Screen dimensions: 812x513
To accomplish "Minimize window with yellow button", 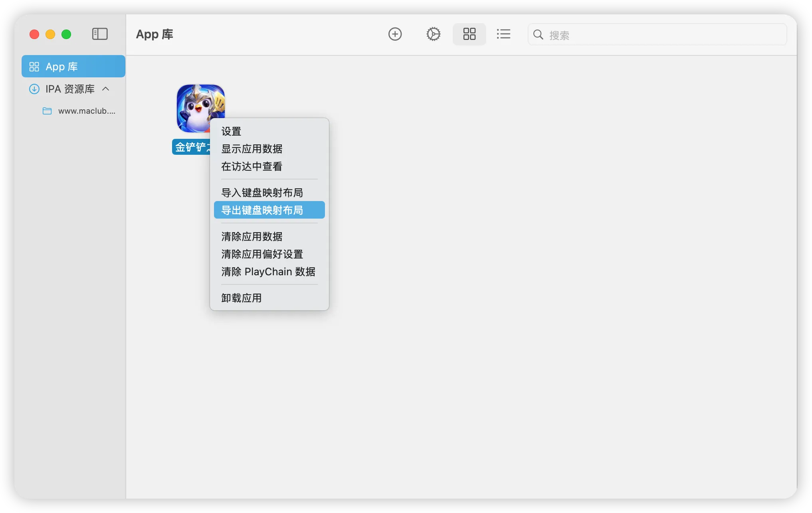I will coord(50,34).
